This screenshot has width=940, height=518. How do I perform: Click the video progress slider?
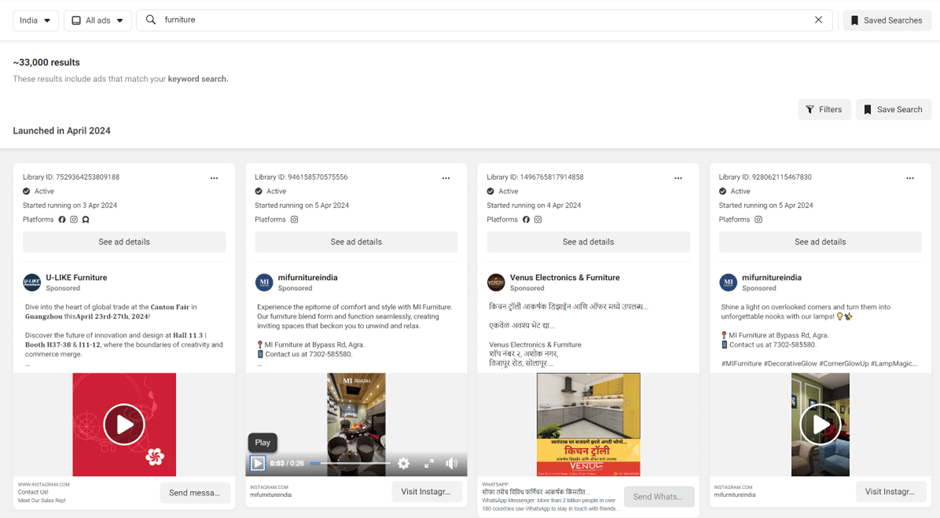pyautogui.click(x=350, y=463)
